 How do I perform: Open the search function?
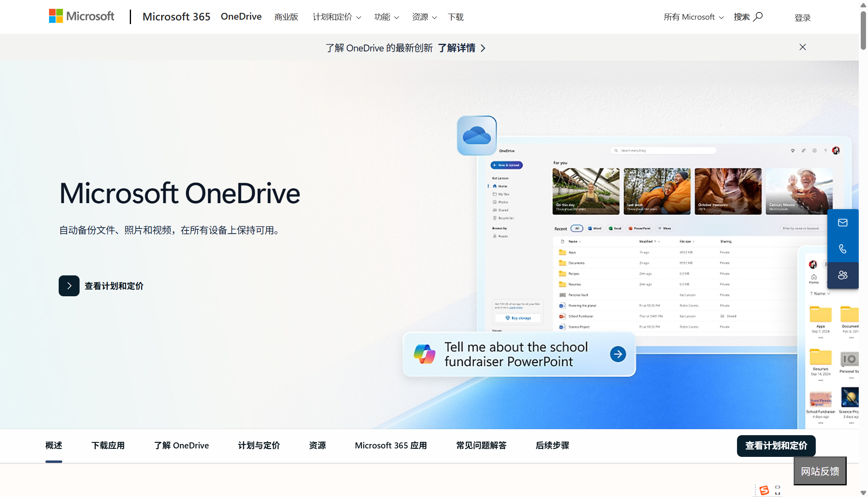pyautogui.click(x=758, y=16)
